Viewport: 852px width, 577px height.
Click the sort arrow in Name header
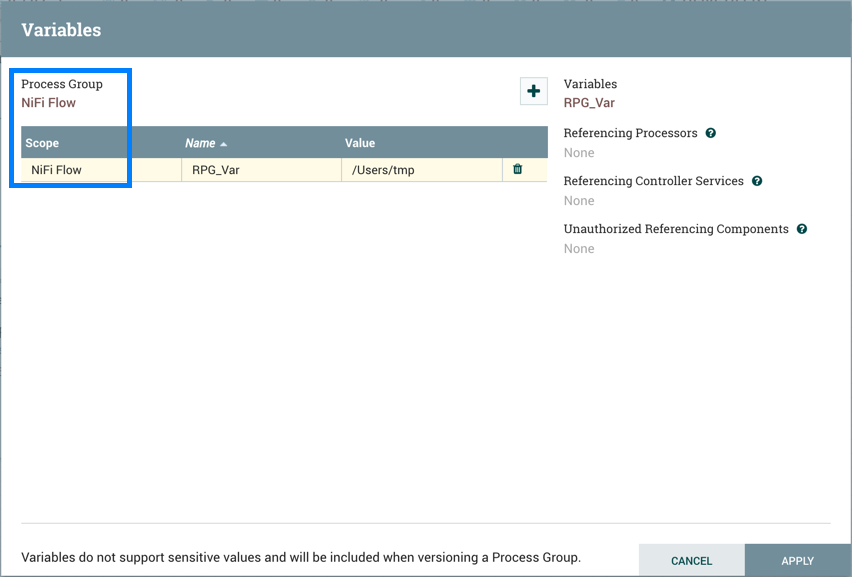coord(224,144)
